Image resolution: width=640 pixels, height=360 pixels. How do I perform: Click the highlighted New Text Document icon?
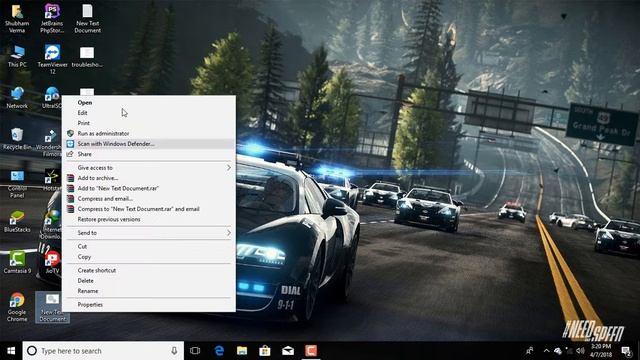click(52, 307)
